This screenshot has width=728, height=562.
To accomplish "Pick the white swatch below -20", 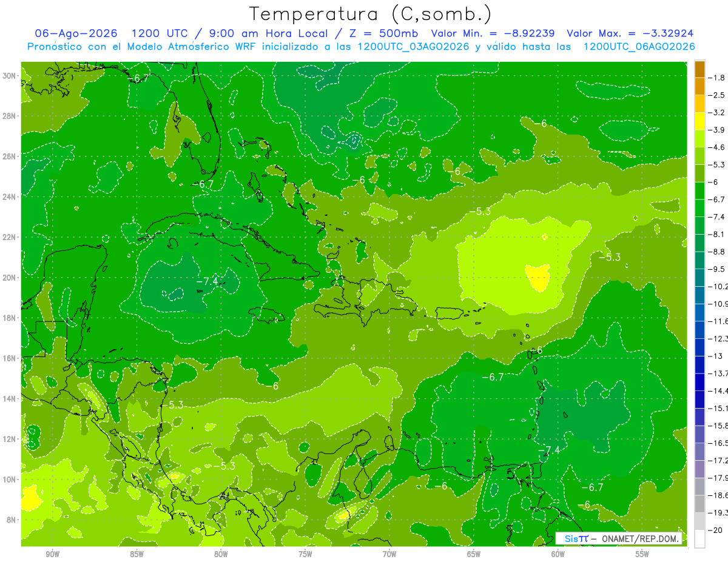I will (700, 539).
